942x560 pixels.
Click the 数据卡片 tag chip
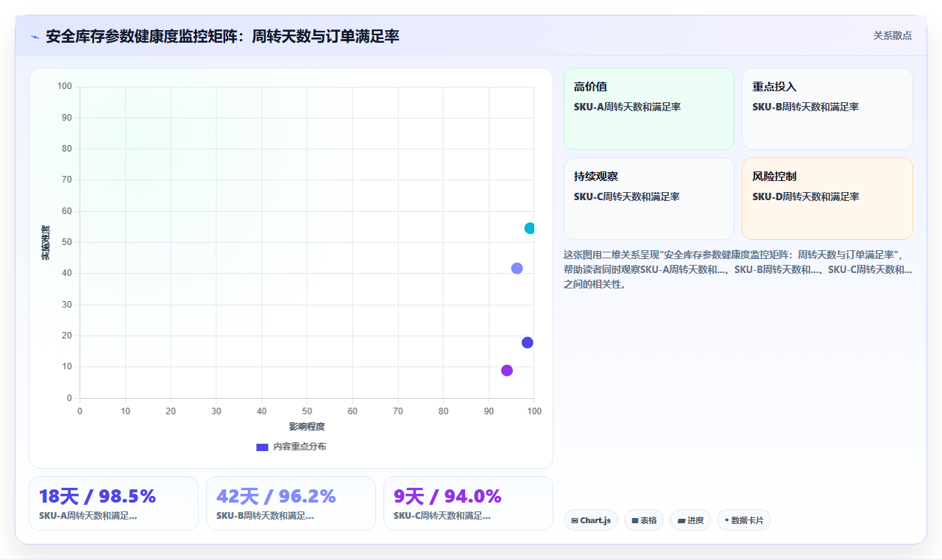coord(744,520)
